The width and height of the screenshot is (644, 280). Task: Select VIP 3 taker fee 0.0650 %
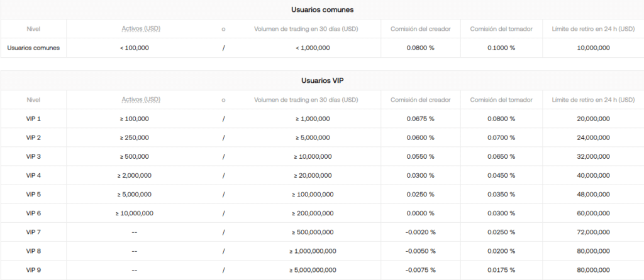coord(501,156)
